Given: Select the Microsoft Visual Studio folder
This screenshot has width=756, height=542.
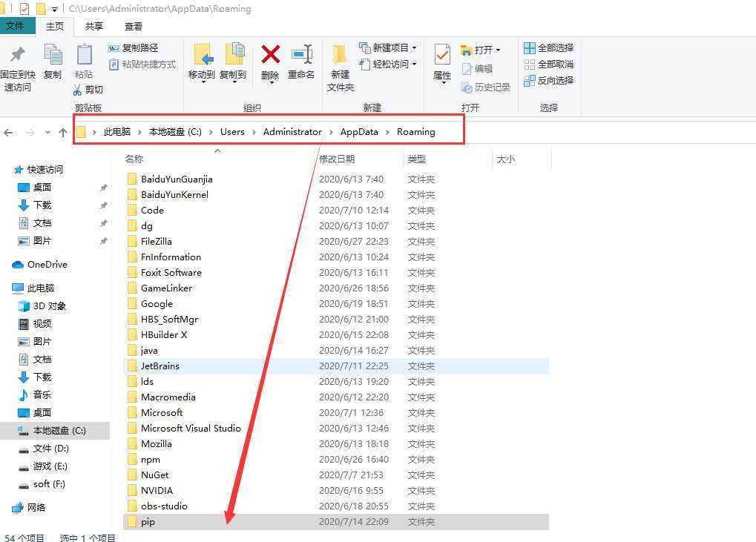Looking at the screenshot, I should [184, 429].
